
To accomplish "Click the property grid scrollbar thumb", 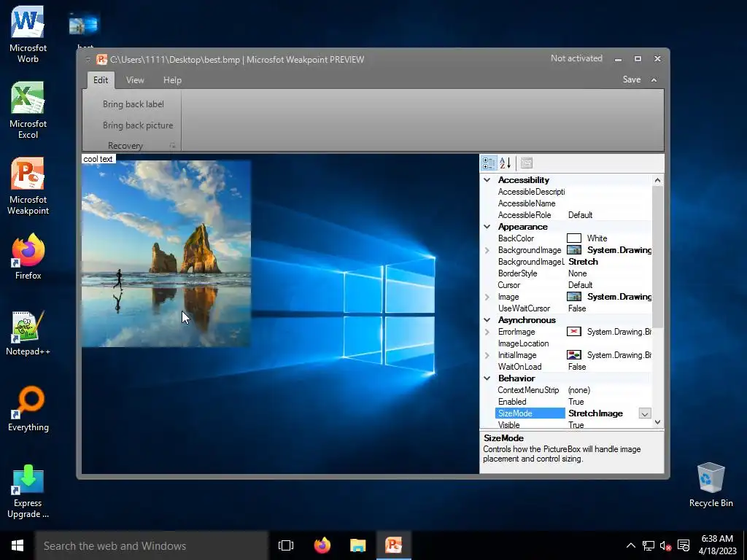I will pyautogui.click(x=657, y=257).
